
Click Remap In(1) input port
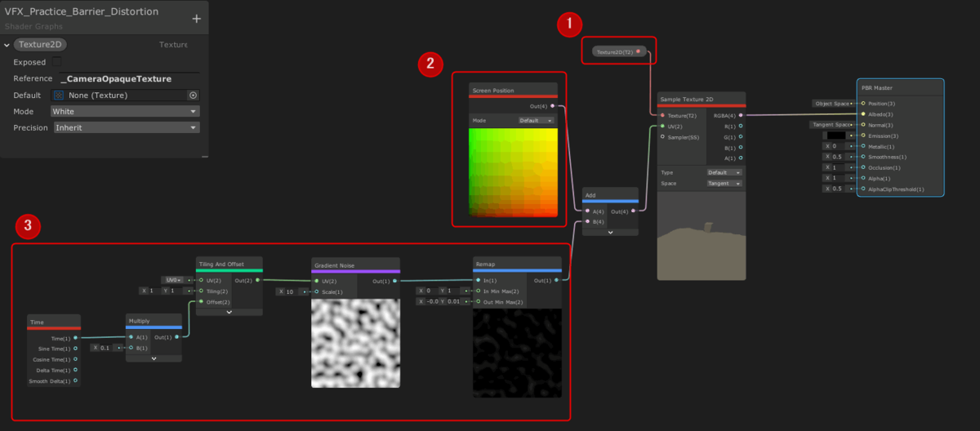(x=479, y=280)
